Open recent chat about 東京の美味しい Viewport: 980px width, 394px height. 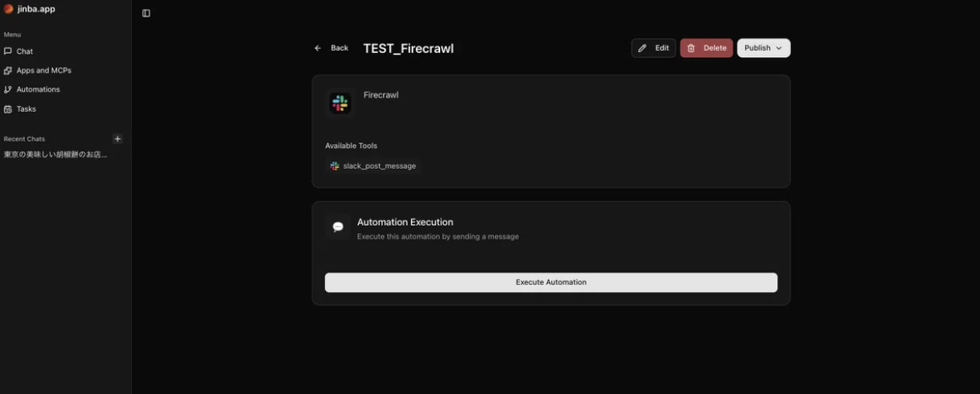point(56,154)
